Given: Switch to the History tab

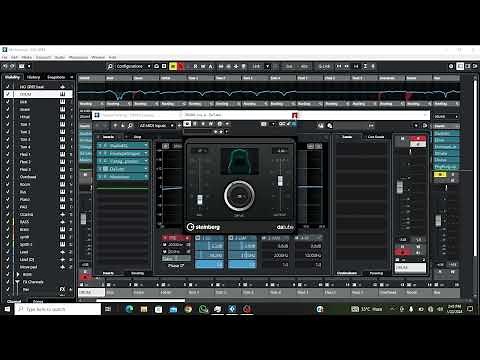Looking at the screenshot, I should coord(33,77).
